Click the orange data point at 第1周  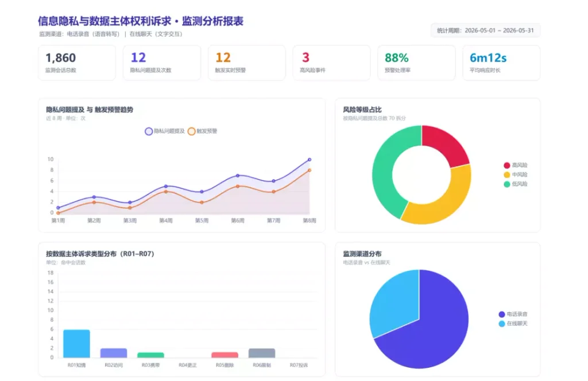58,213
